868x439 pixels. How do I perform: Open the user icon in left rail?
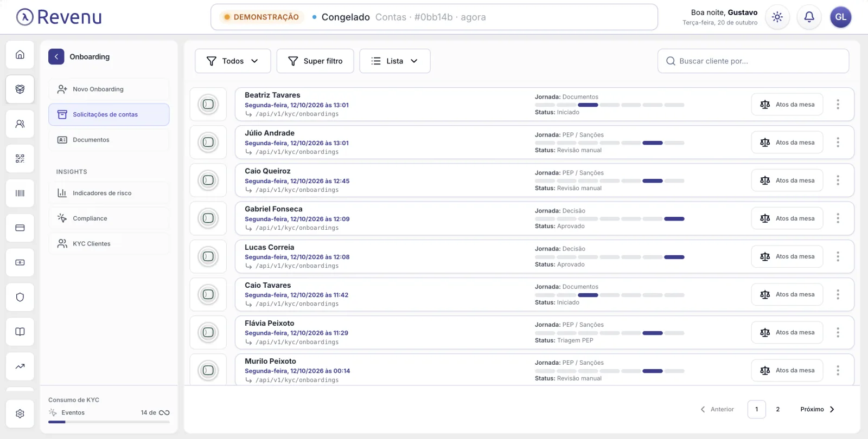pyautogui.click(x=20, y=124)
